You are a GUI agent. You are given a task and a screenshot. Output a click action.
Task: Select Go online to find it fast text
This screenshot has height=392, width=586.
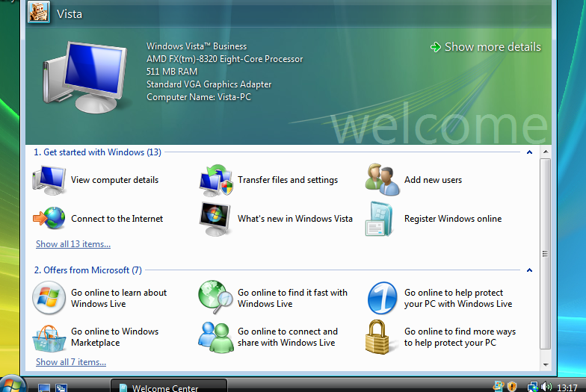point(293,299)
